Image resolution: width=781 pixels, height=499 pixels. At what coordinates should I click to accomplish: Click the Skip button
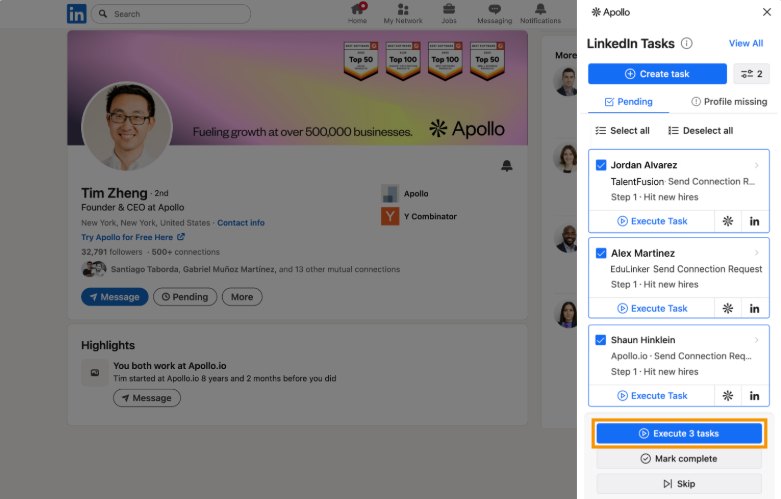click(679, 484)
